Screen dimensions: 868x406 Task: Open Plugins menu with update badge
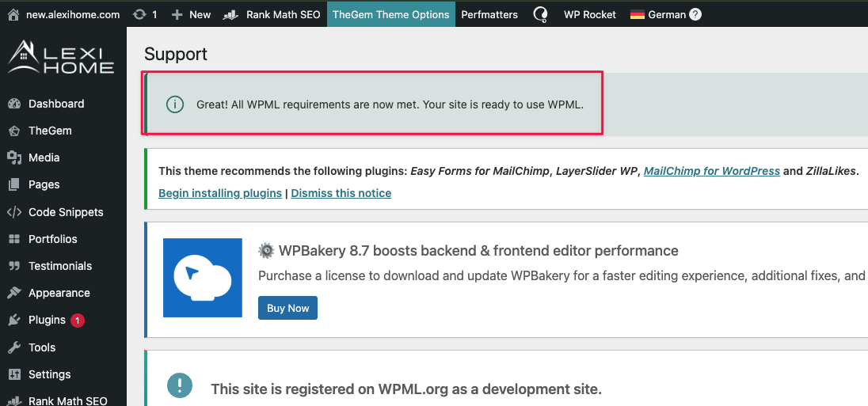(x=47, y=320)
